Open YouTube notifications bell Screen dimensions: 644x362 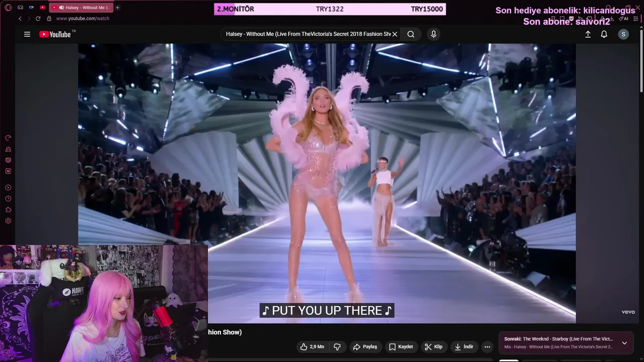click(x=604, y=34)
